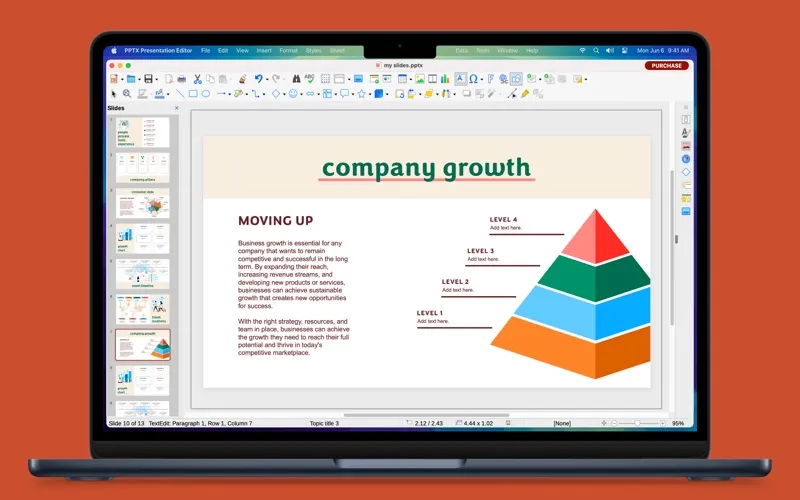
Task: Open the Save document icon
Action: point(148,79)
